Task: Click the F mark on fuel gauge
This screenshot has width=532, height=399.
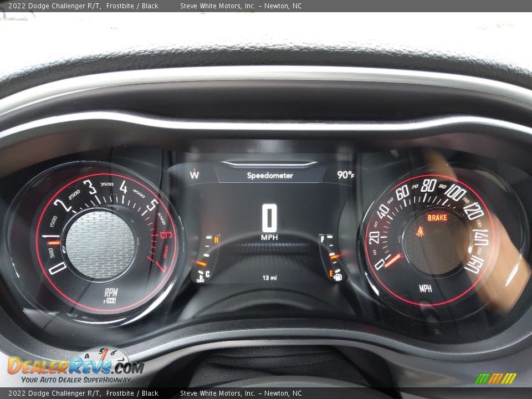Action: (x=323, y=239)
